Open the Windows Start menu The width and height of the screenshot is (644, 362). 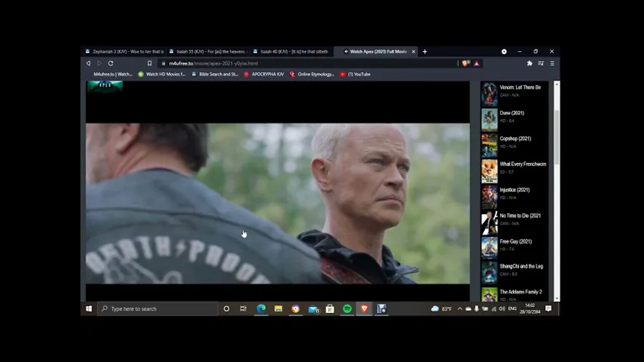coord(89,309)
